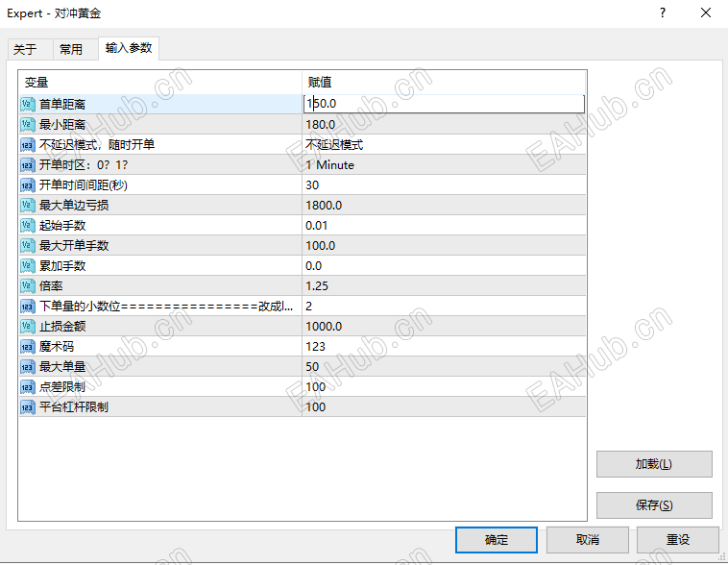Confirm with the 确定 button
Viewport: 728px width, 565px height.
(x=497, y=540)
